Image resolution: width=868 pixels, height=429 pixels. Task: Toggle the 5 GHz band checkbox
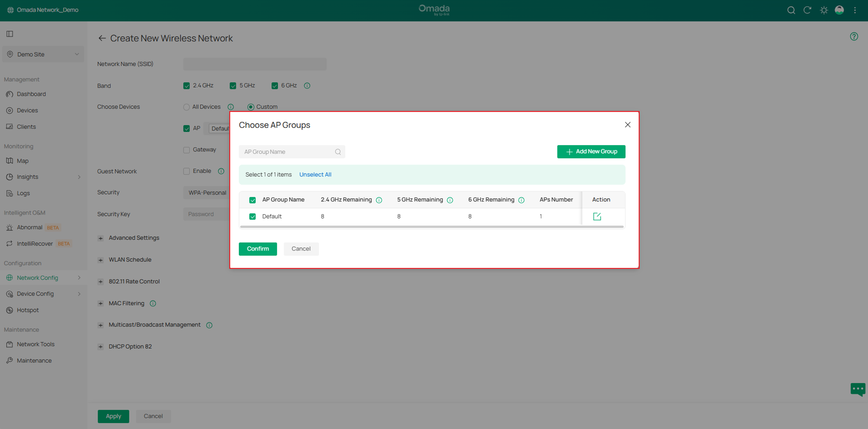click(x=233, y=86)
